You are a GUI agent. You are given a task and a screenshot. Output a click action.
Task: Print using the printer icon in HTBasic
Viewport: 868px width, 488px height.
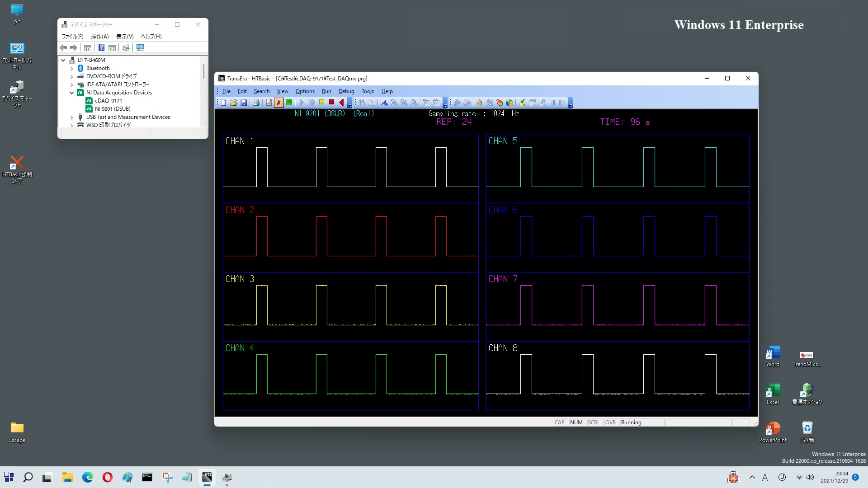(x=256, y=103)
